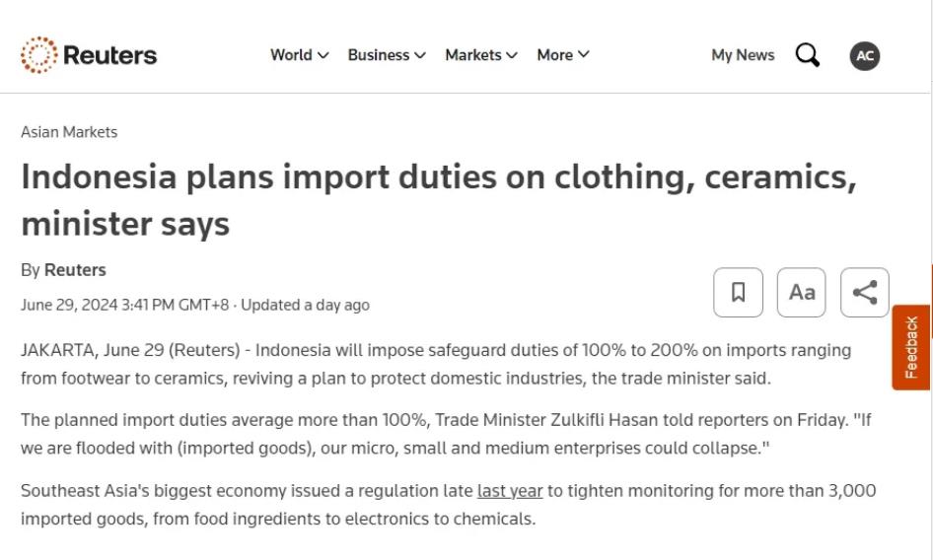Click the AC account avatar
The width and height of the screenshot is (933, 560).
tap(865, 55)
